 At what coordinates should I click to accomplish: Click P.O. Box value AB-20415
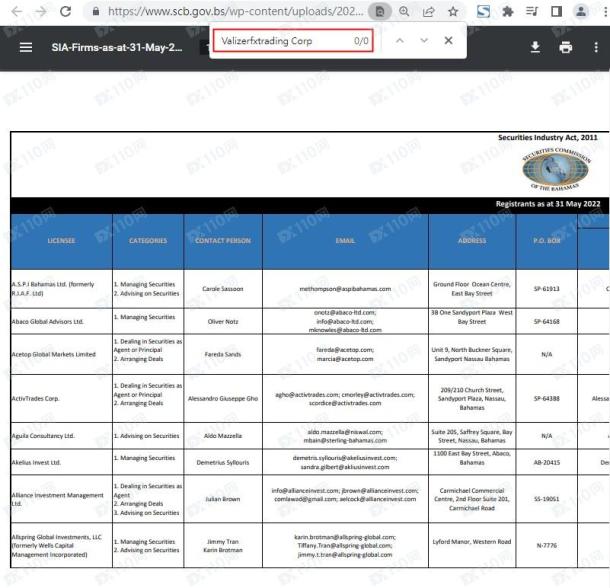click(x=547, y=463)
